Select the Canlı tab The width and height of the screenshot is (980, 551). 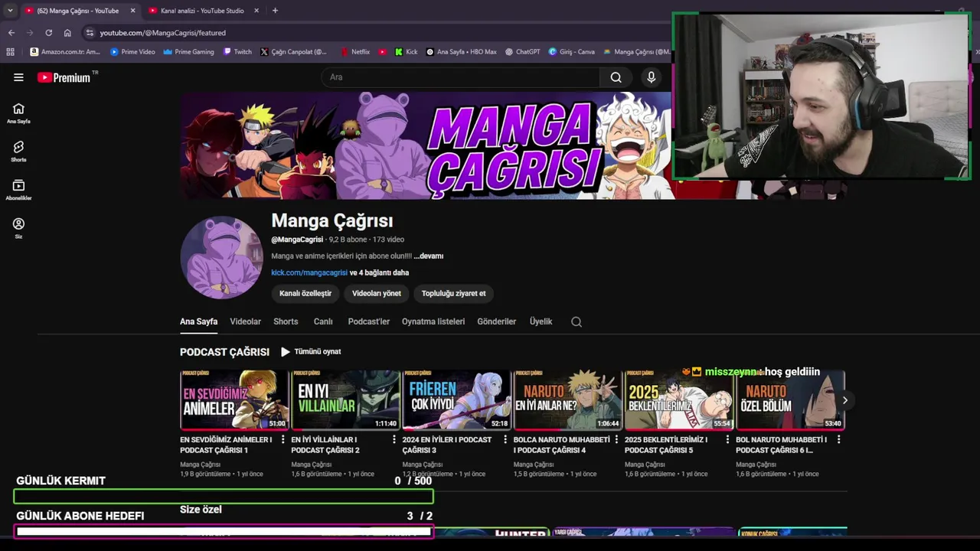coord(323,321)
